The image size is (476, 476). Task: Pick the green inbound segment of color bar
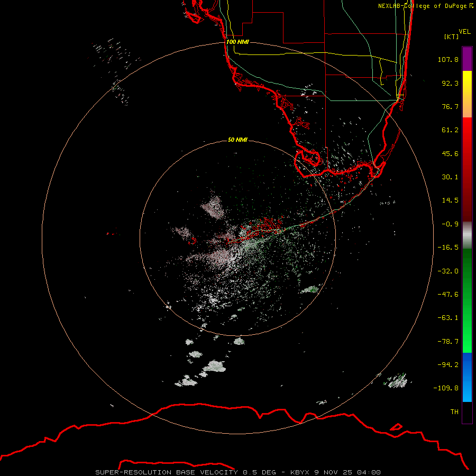(467, 300)
